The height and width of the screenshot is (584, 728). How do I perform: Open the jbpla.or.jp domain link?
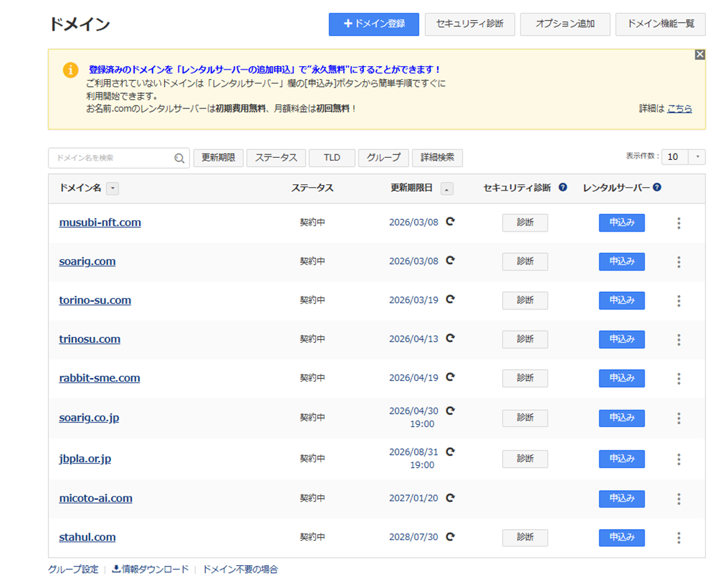click(x=85, y=459)
